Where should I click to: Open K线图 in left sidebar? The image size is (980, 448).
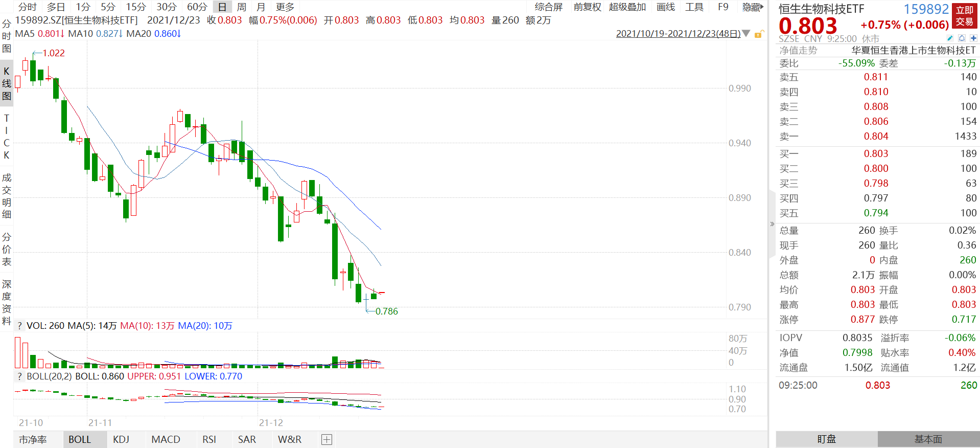7,83
